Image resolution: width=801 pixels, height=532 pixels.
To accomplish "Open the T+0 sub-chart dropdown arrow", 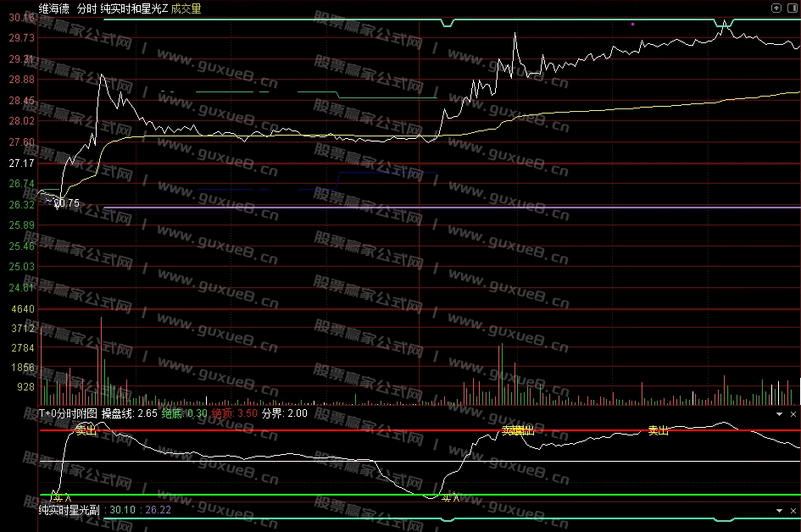I will pyautogui.click(x=780, y=414).
